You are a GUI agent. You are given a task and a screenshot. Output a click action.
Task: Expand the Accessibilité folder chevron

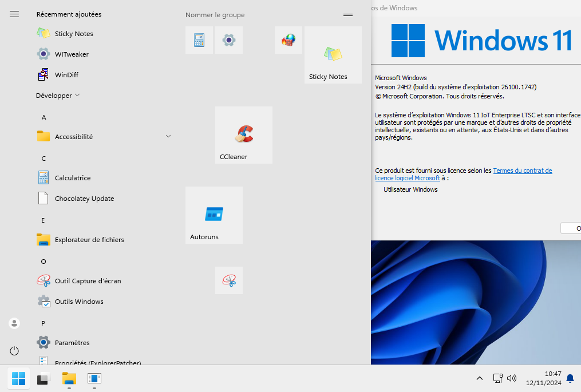click(x=168, y=136)
